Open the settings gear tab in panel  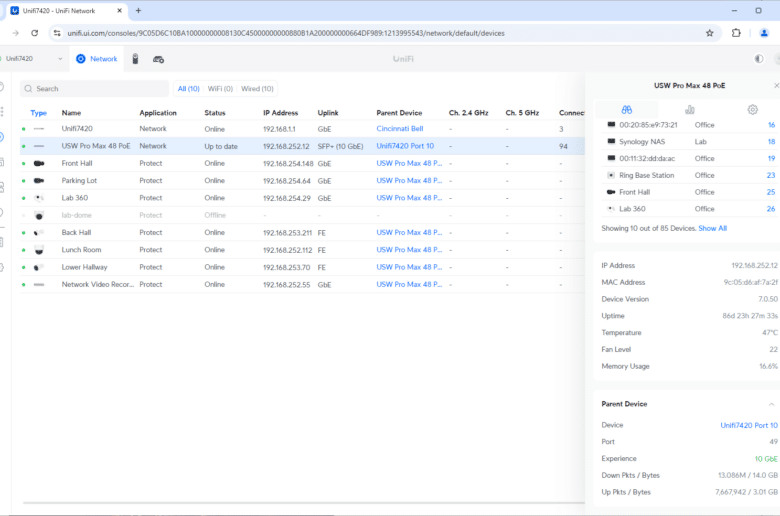point(752,109)
